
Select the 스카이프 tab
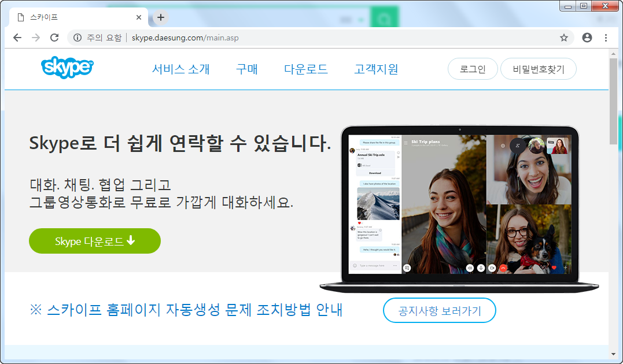point(79,17)
